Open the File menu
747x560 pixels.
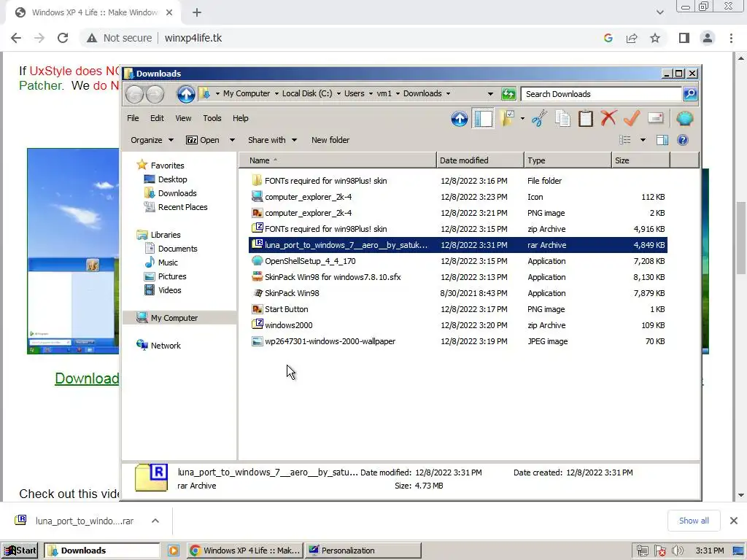(133, 118)
